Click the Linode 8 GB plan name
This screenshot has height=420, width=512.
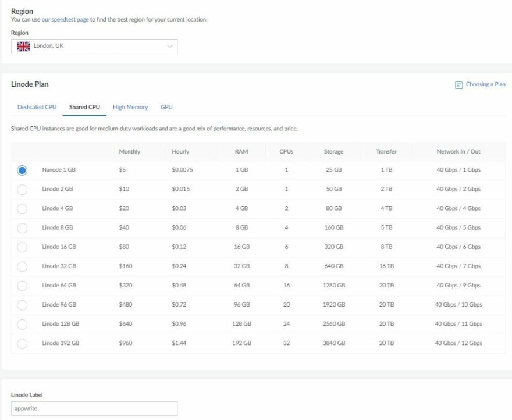(58, 227)
